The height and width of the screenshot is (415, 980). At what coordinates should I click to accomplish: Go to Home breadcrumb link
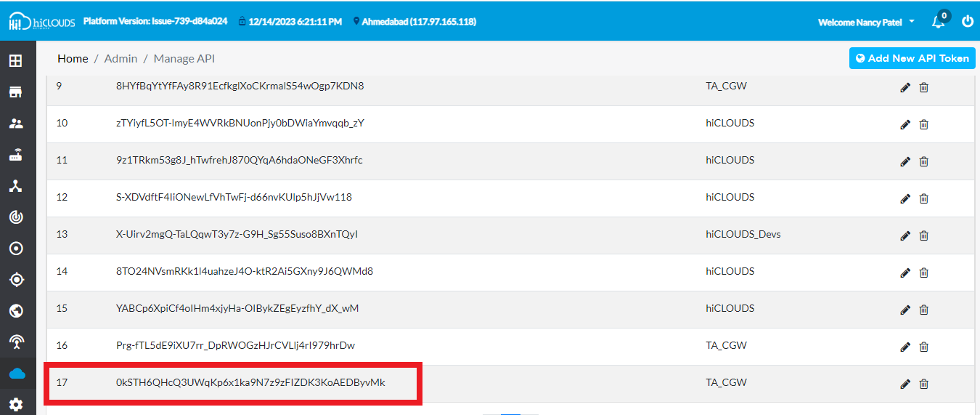pyautogui.click(x=73, y=58)
